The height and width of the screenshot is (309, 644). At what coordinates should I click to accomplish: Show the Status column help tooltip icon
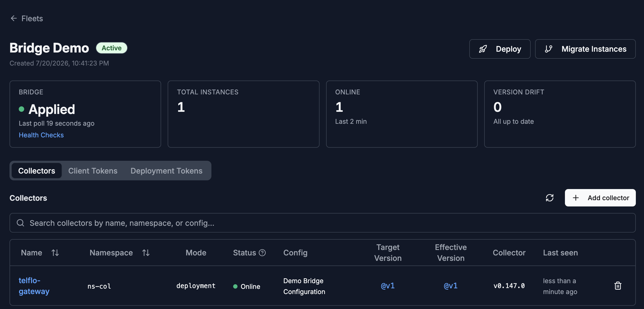[x=262, y=253]
